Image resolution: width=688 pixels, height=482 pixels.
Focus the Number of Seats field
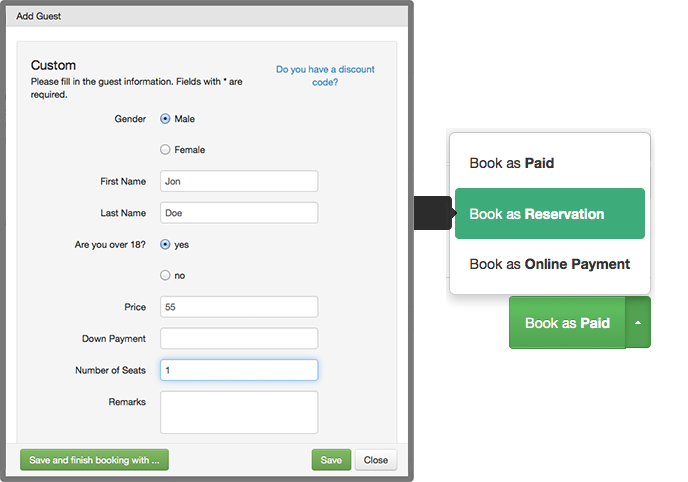238,370
